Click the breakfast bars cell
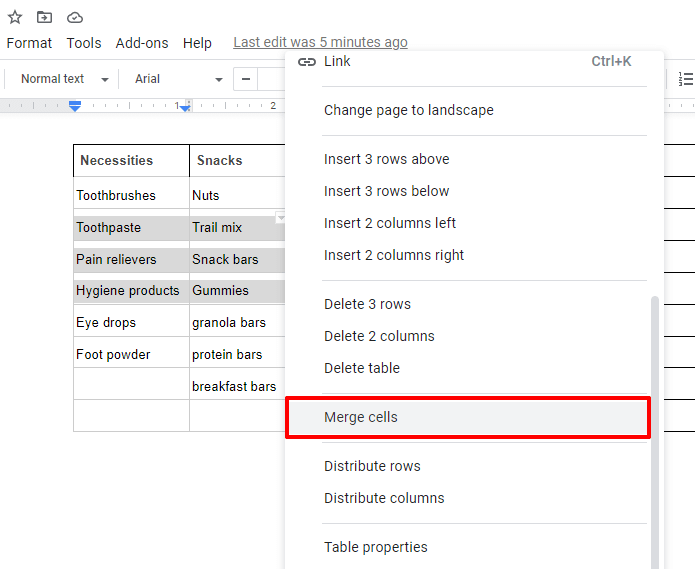The image size is (695, 569). tap(238, 384)
